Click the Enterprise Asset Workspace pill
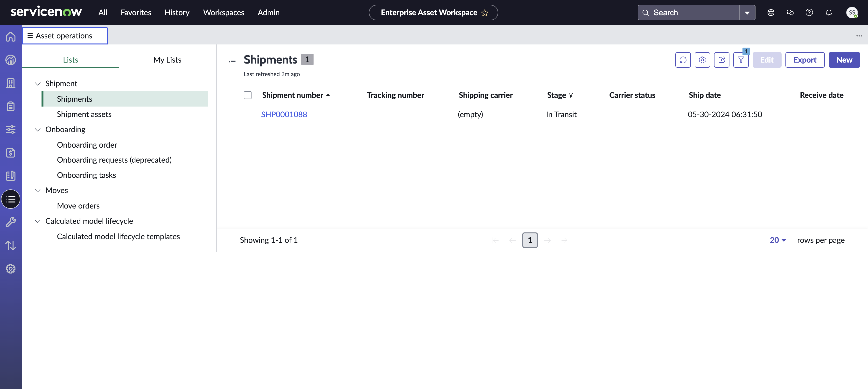 coord(433,13)
